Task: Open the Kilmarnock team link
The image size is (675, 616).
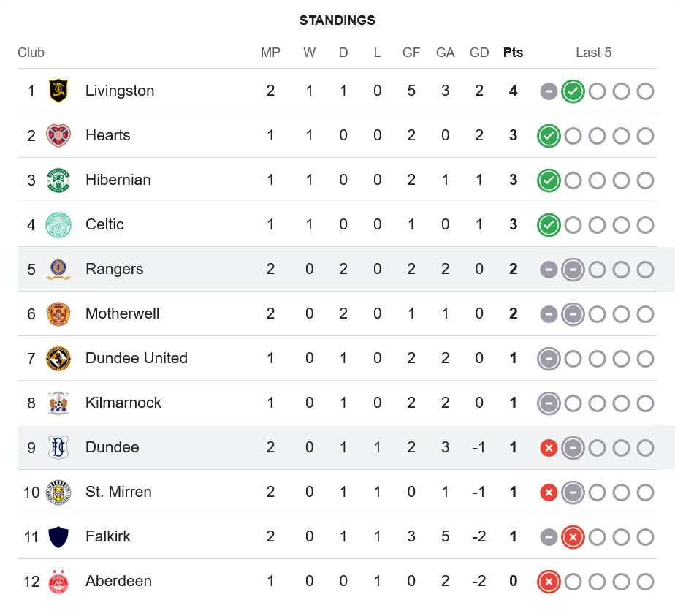Action: [x=123, y=403]
